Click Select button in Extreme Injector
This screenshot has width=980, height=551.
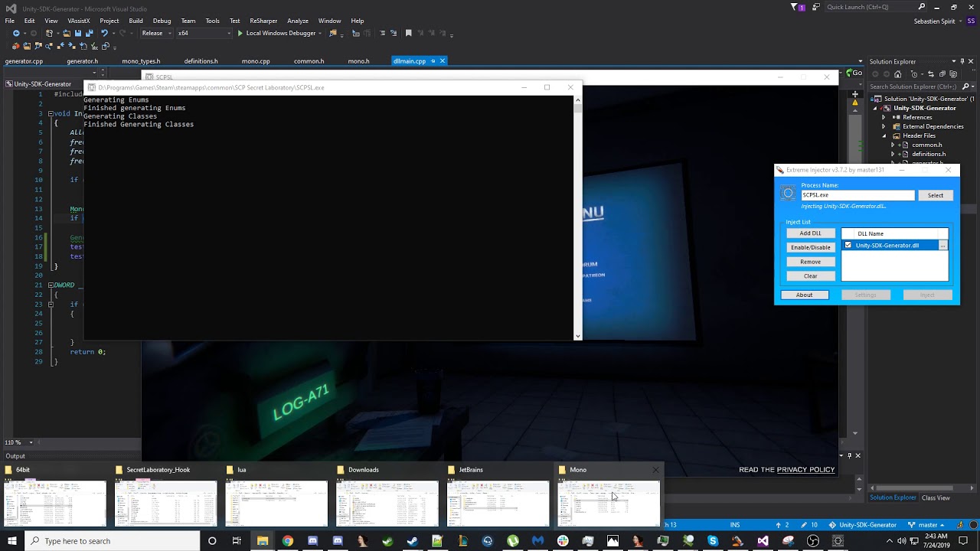(936, 195)
